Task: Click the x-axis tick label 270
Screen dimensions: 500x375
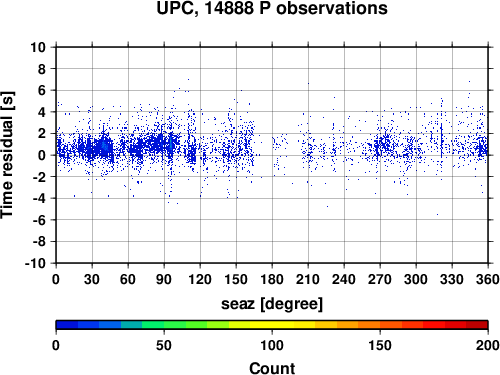Action: click(x=380, y=279)
